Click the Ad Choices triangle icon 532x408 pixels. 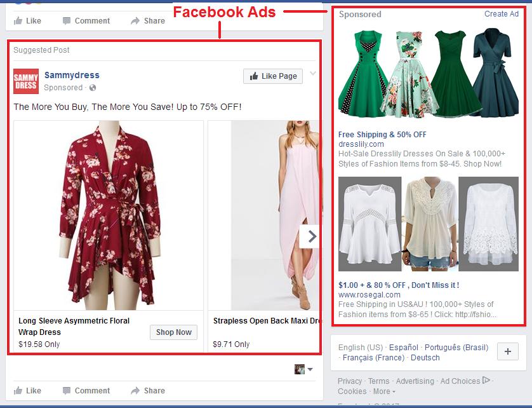[486, 380]
